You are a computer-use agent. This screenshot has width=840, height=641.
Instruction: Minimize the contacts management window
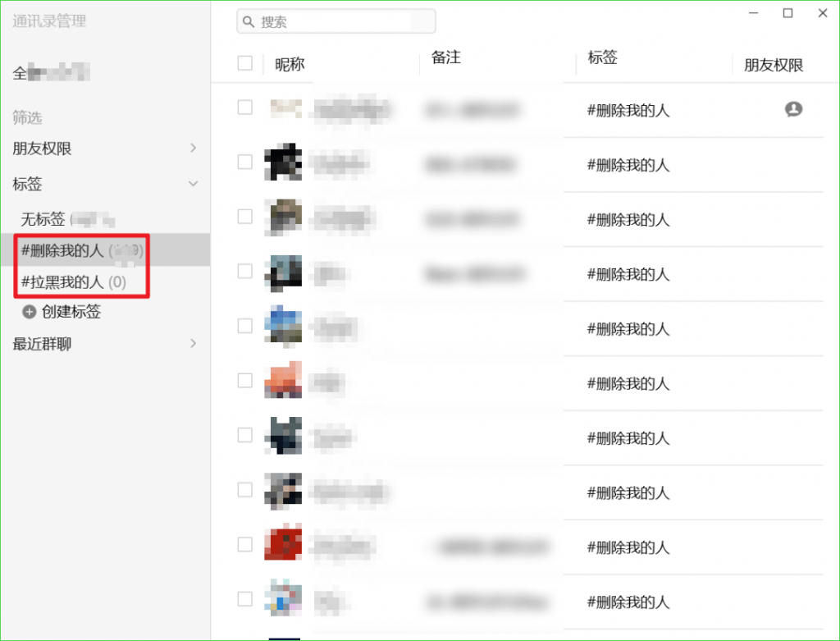tap(753, 13)
